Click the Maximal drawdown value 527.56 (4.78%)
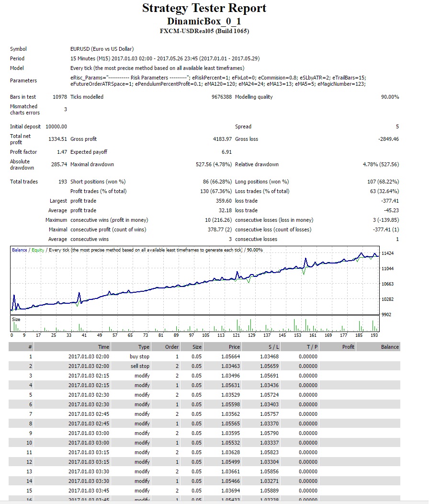This screenshot has height=504, width=430. point(214,165)
